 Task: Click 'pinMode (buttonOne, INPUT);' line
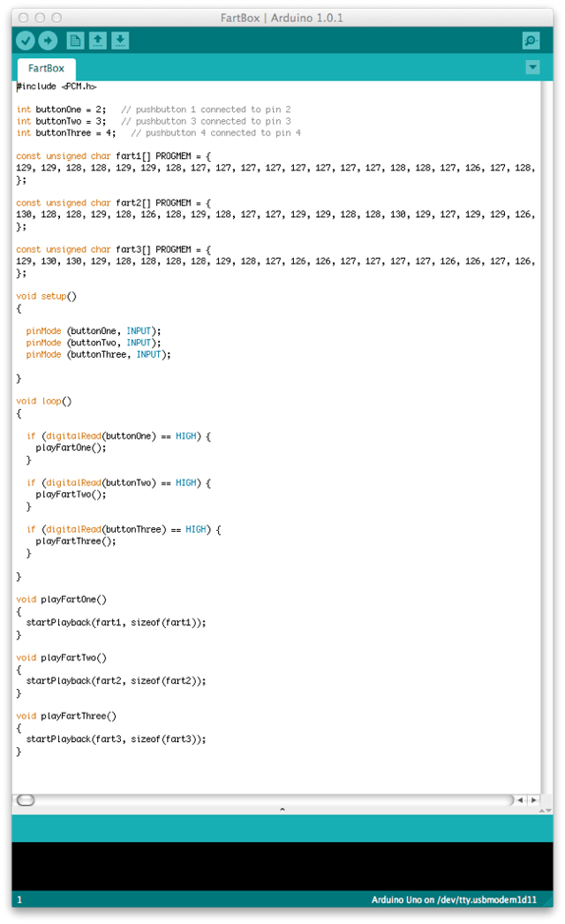tap(93, 331)
